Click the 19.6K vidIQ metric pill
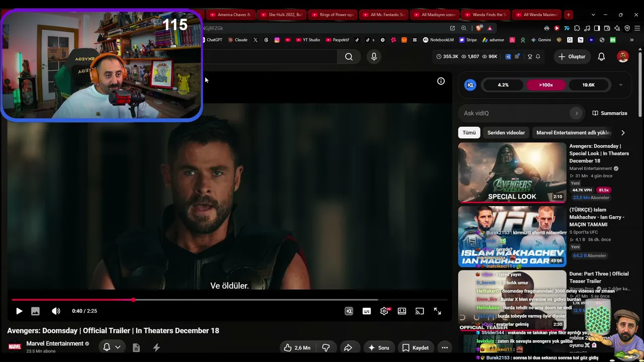Viewport: 644px width, 362px height. point(589,85)
